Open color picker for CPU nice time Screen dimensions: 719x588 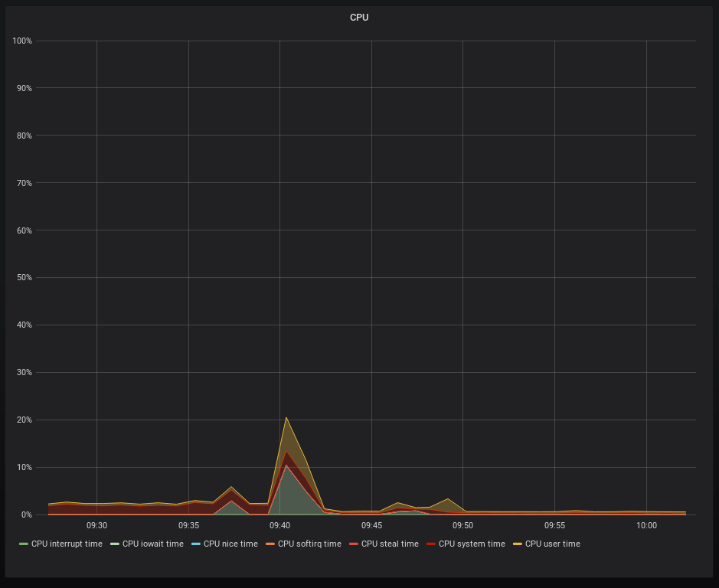point(196,544)
